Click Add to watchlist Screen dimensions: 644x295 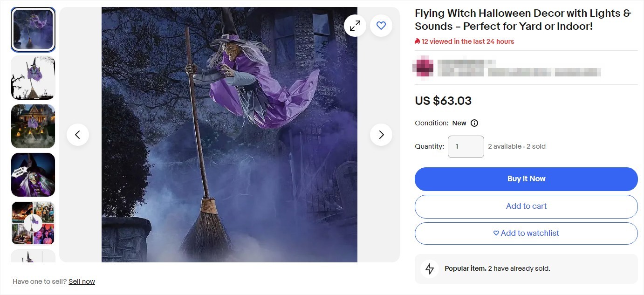pos(526,233)
